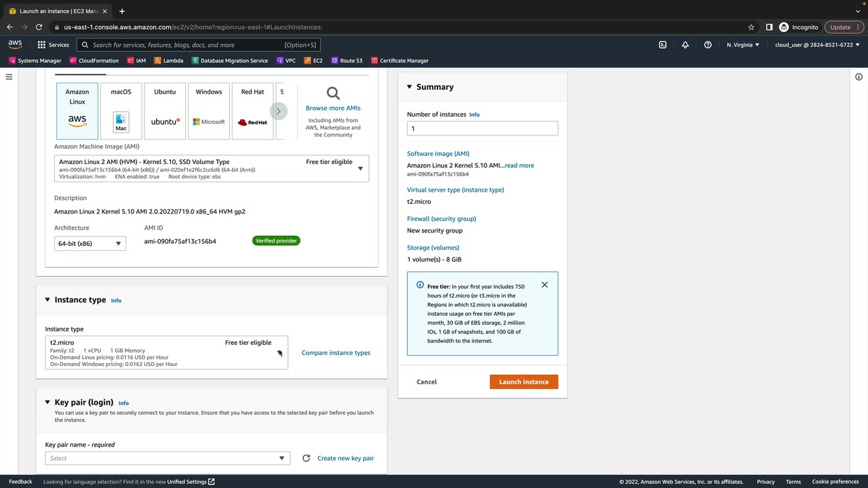
Task: Click the Browse more AMIs magnifier icon
Action: [x=333, y=93]
